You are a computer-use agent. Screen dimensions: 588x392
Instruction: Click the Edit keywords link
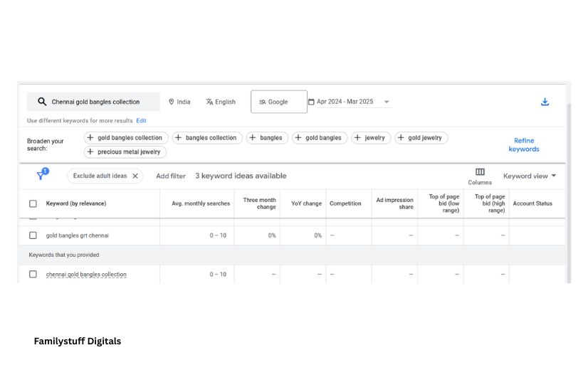[x=142, y=121]
